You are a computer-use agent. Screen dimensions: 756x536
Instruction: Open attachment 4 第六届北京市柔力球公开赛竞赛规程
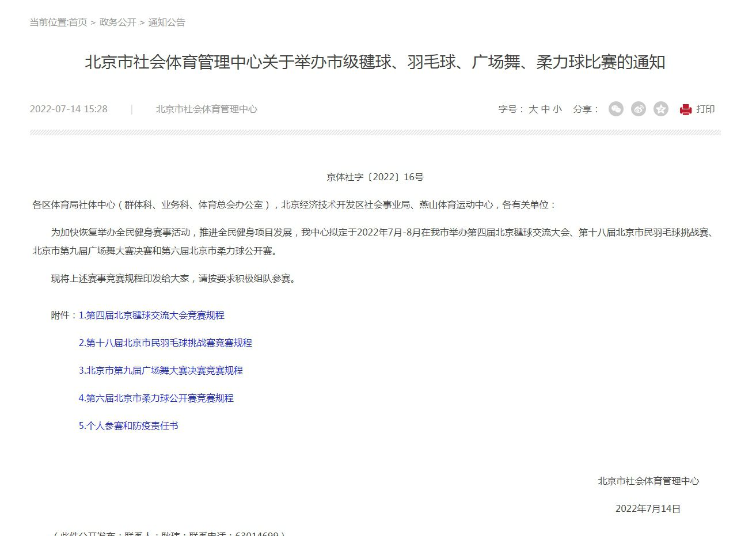[156, 398]
